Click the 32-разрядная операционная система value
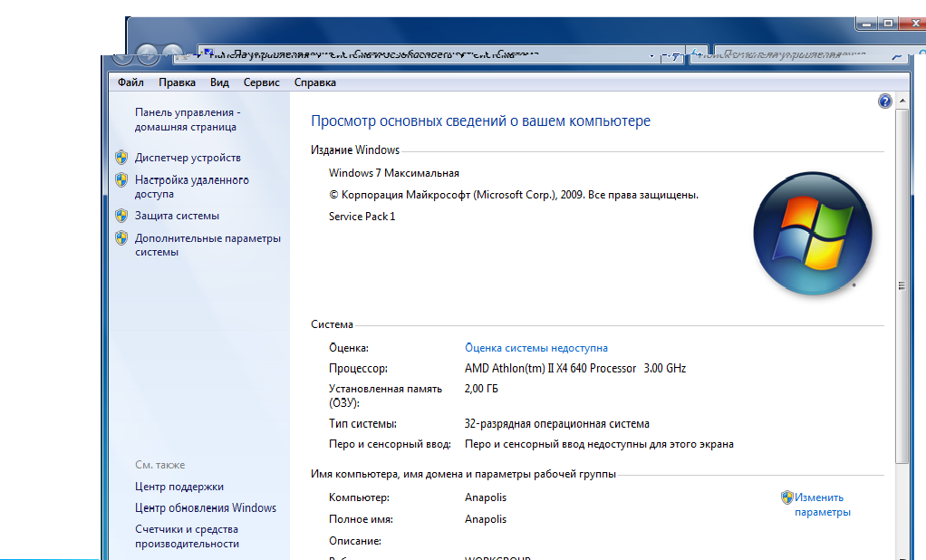The height and width of the screenshot is (560, 926). [x=557, y=423]
